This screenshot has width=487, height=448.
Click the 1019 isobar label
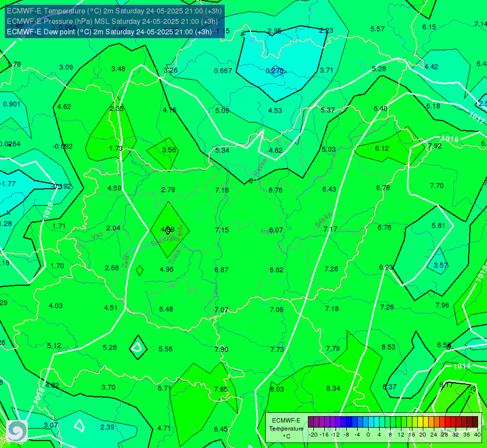48,210
